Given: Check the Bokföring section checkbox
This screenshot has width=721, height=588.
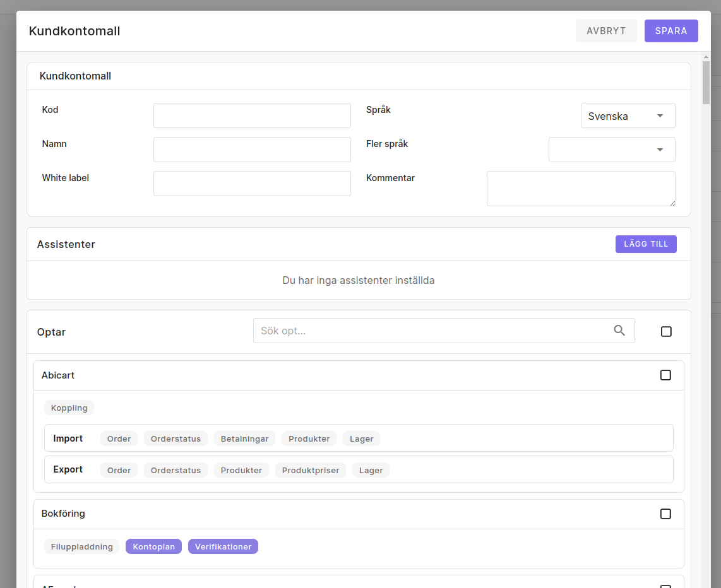Looking at the screenshot, I should click(x=665, y=514).
